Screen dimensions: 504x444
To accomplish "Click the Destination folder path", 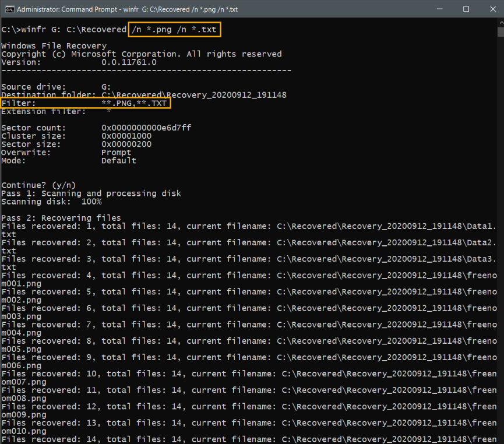I will [193, 95].
